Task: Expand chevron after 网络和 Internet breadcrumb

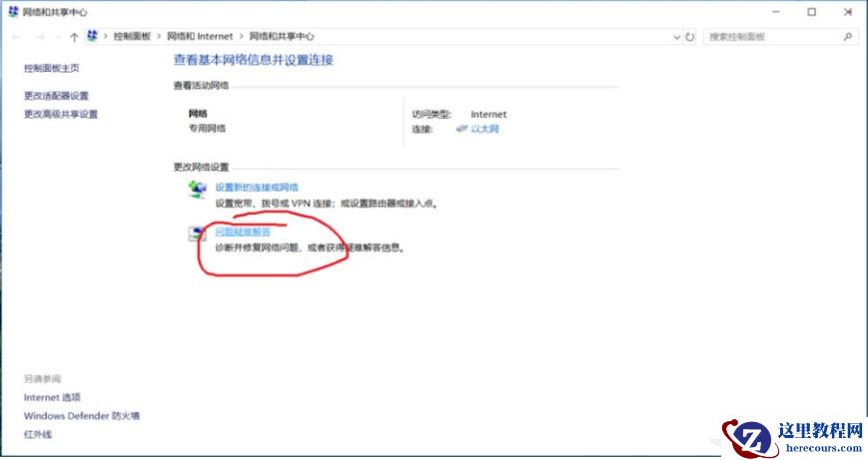Action: click(242, 37)
